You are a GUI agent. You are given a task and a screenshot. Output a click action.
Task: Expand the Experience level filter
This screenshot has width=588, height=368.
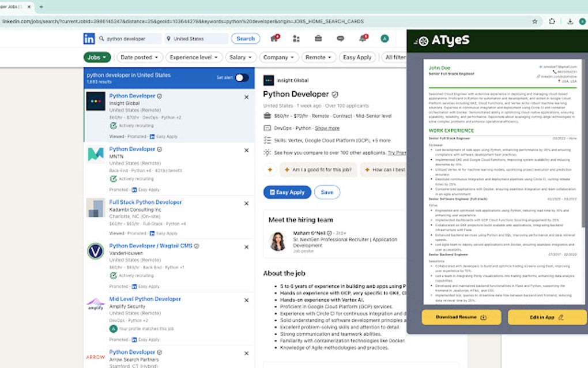194,58
